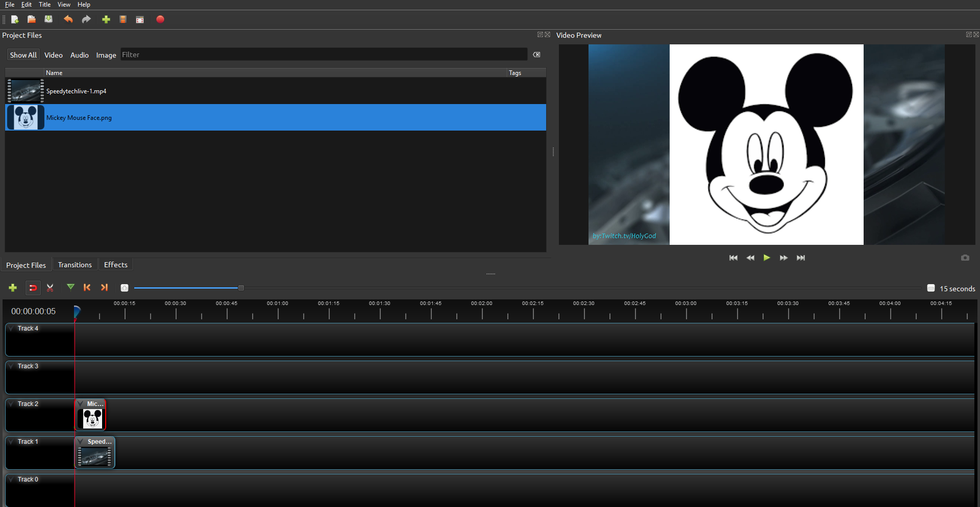Collapse Track 2 using its disclosure triangle
The height and width of the screenshot is (507, 980).
11,403
